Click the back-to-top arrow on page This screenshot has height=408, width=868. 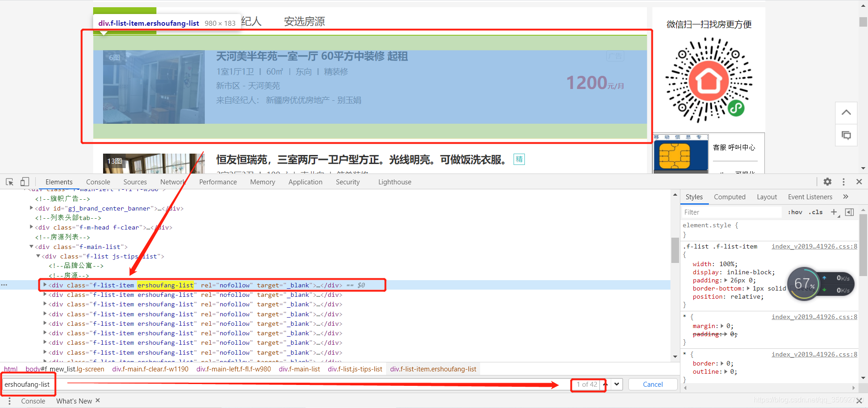coord(846,113)
